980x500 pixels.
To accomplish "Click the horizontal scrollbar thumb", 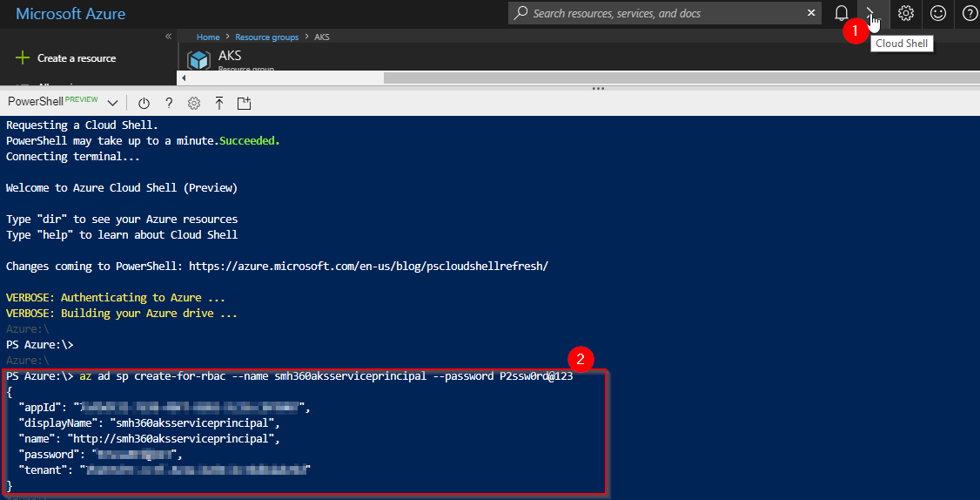I will click(681, 78).
